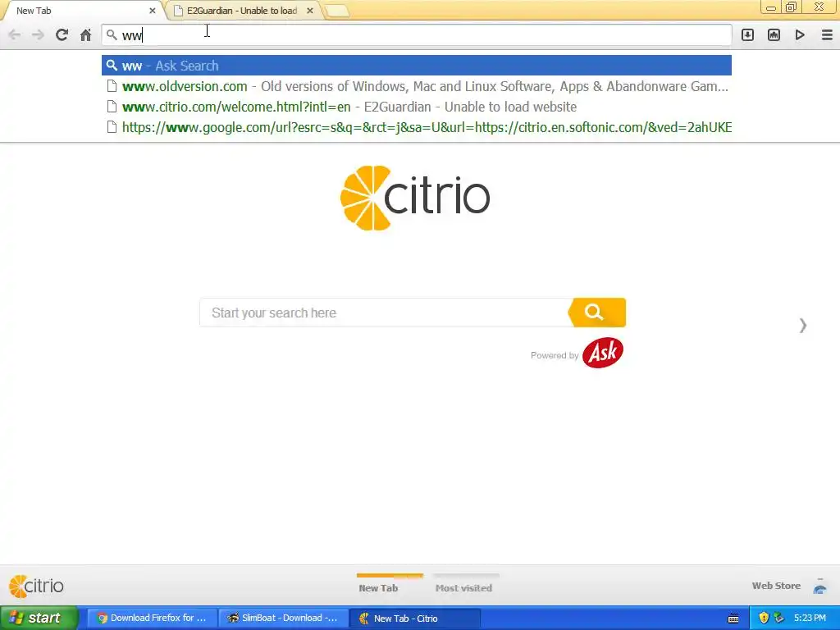Click the Citrio logo in bottom bar
The height and width of the screenshot is (630, 840).
pyautogui.click(x=36, y=586)
